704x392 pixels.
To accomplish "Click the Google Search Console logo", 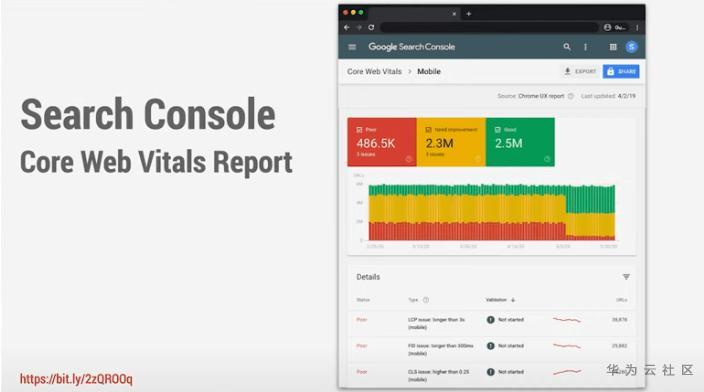I will coord(412,47).
